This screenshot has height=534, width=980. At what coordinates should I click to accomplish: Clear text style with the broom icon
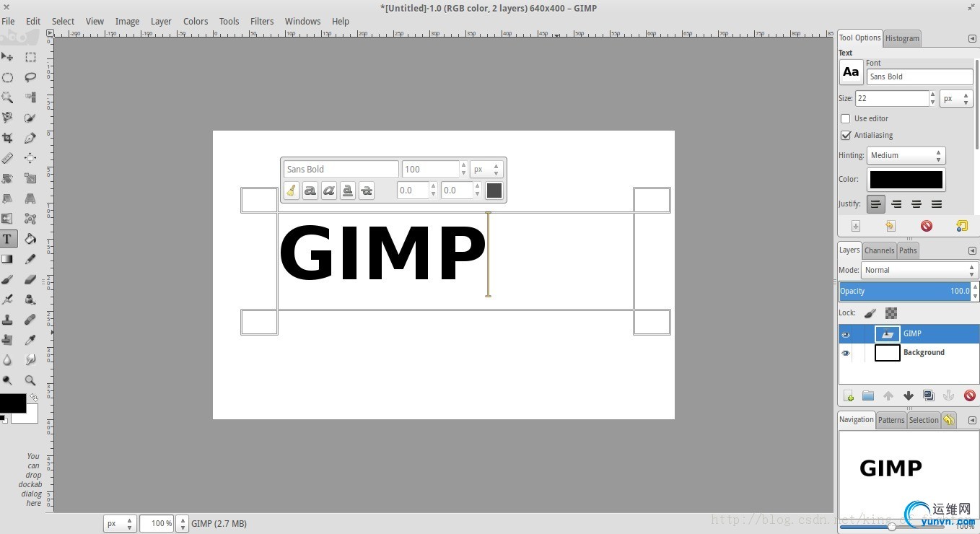point(292,191)
